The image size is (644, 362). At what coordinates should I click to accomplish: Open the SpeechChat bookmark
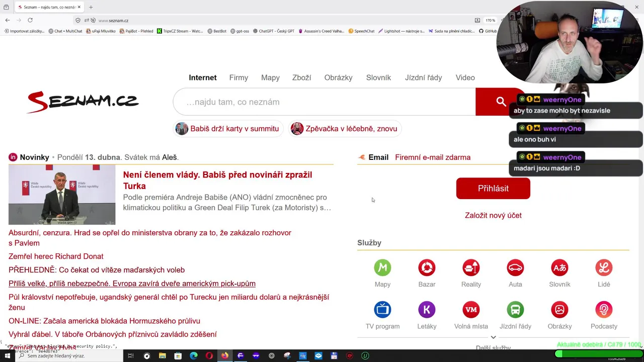(x=361, y=31)
